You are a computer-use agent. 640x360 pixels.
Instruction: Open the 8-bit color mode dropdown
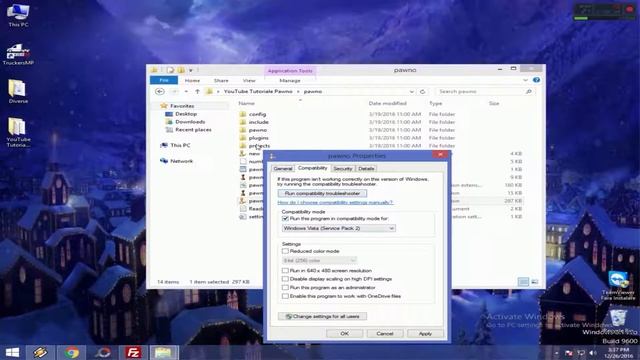point(319,260)
